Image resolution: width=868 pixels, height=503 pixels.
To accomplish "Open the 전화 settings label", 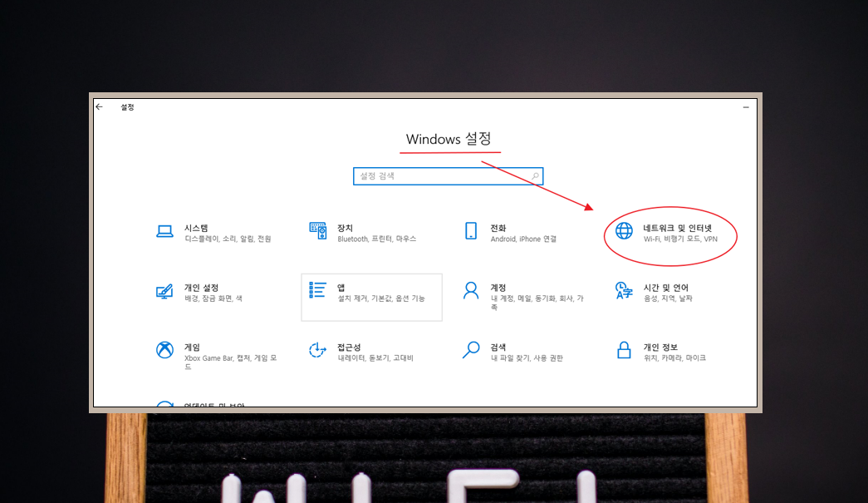I will pyautogui.click(x=498, y=229).
